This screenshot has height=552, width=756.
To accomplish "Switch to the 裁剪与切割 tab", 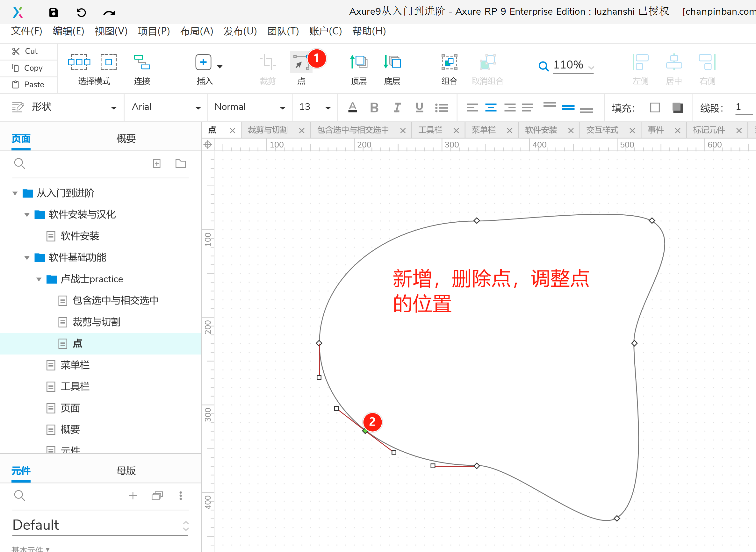I will click(268, 130).
